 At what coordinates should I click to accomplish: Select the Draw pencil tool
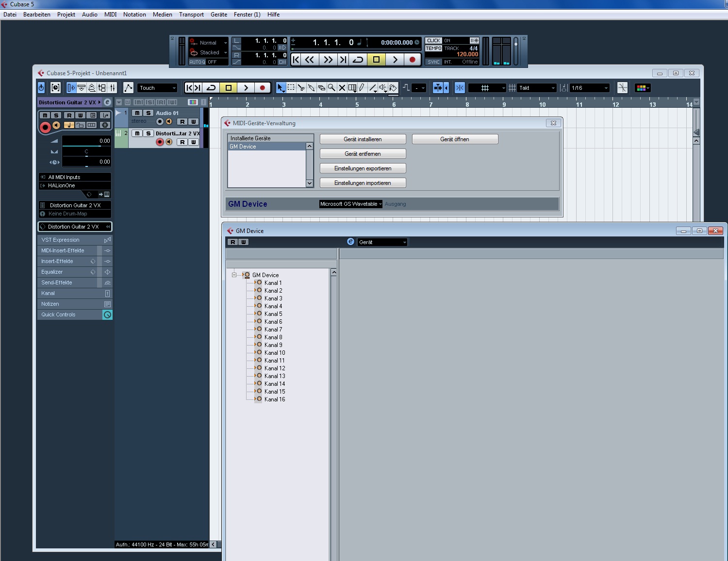click(362, 88)
